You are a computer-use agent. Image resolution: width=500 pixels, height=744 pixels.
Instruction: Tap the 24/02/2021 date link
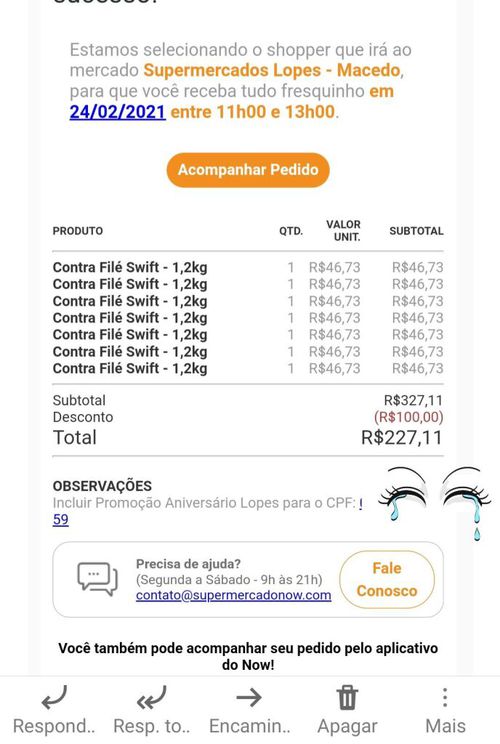click(x=118, y=112)
